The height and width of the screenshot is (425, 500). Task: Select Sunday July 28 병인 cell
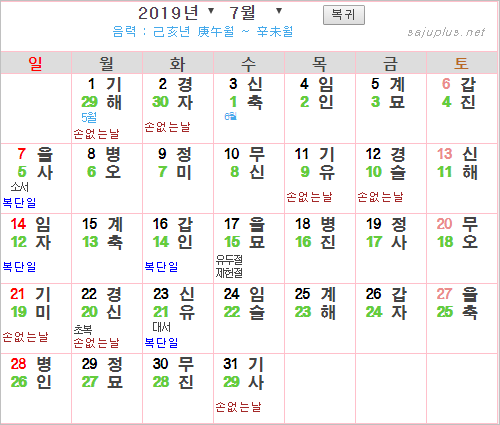pyautogui.click(x=36, y=389)
